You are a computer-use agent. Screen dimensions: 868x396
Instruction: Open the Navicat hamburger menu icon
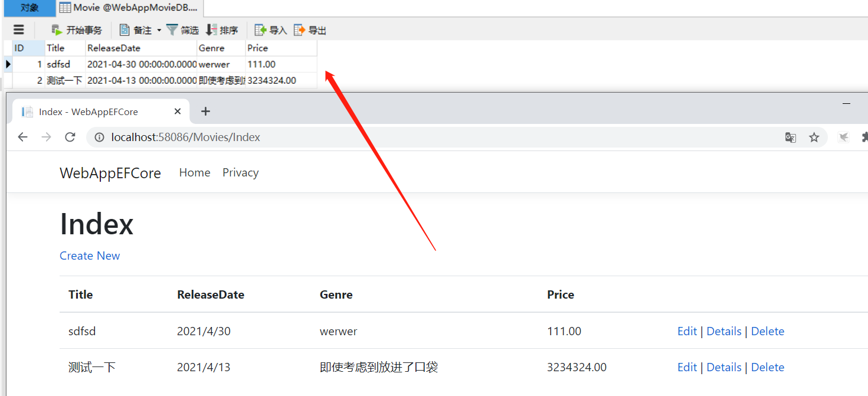coord(19,30)
